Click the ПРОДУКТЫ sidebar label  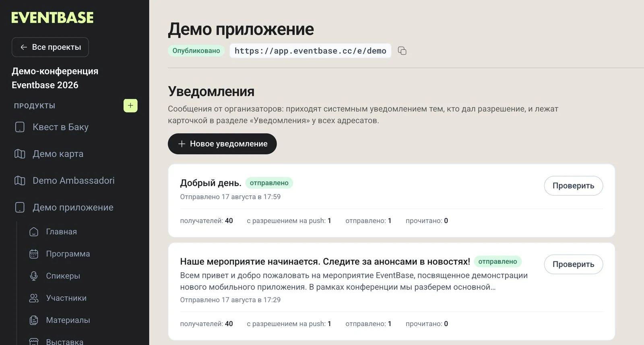coord(35,106)
